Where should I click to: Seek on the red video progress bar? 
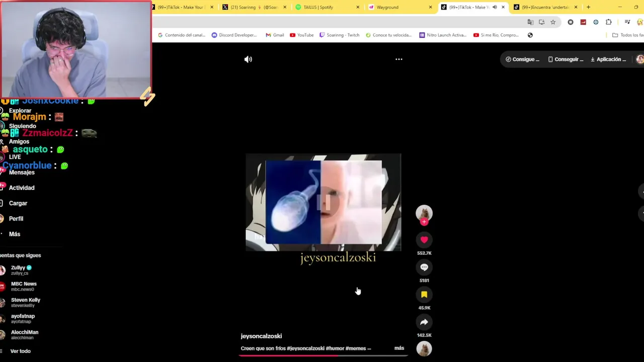click(323, 355)
